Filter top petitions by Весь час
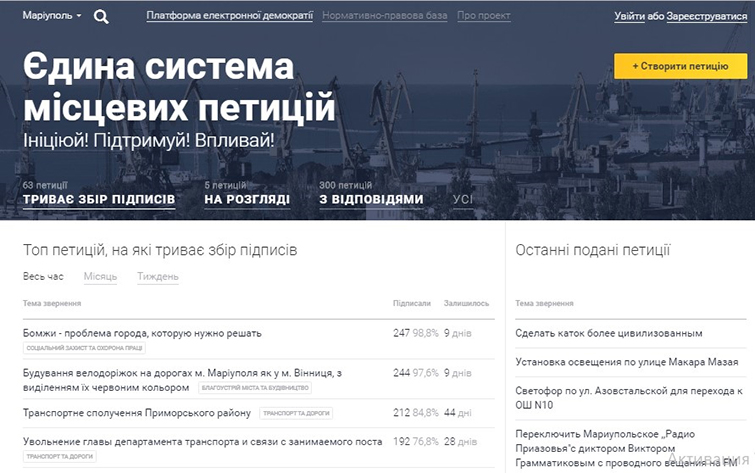The height and width of the screenshot is (473, 755). point(43,276)
